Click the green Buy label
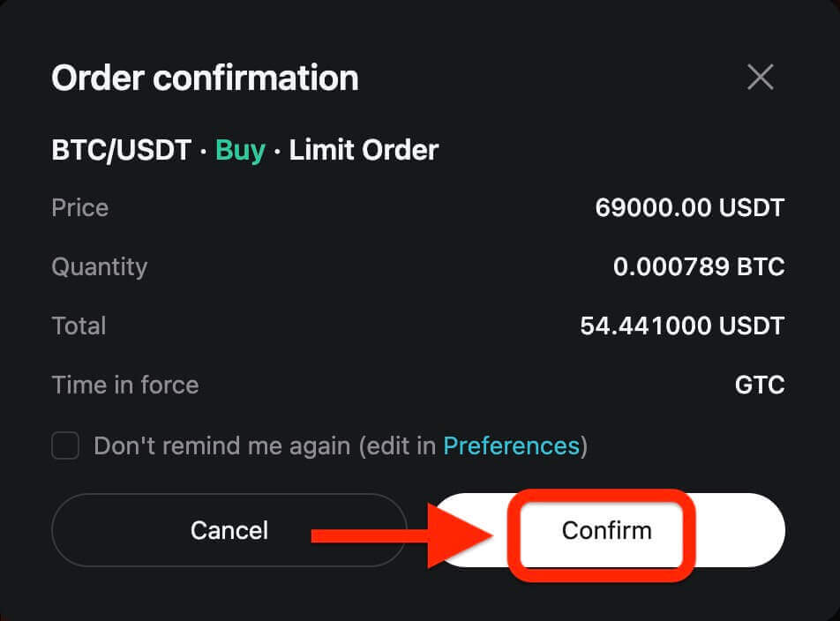Viewport: 840px width, 621px height. pos(240,150)
